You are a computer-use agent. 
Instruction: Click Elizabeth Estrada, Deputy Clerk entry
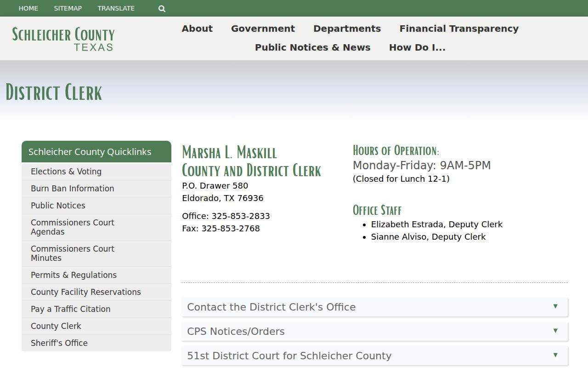pyautogui.click(x=437, y=224)
